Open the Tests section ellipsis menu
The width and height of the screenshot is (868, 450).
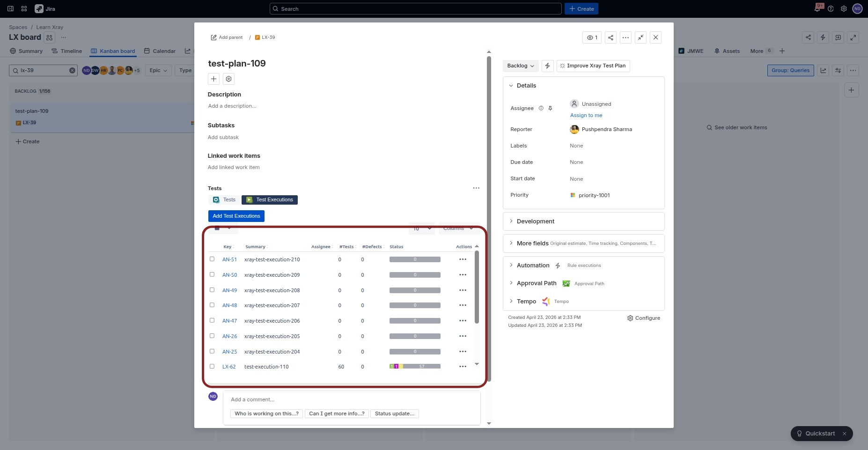pos(476,188)
